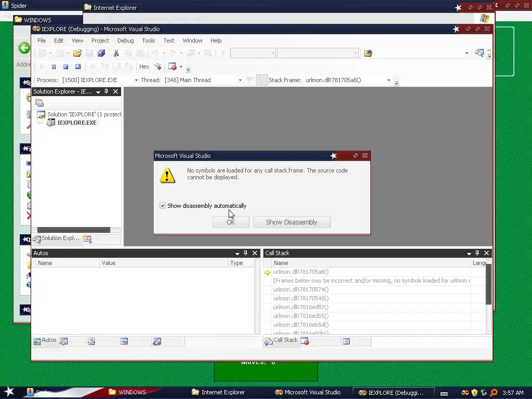Open the Thread dropdown
The image size is (532, 399).
[x=240, y=80]
